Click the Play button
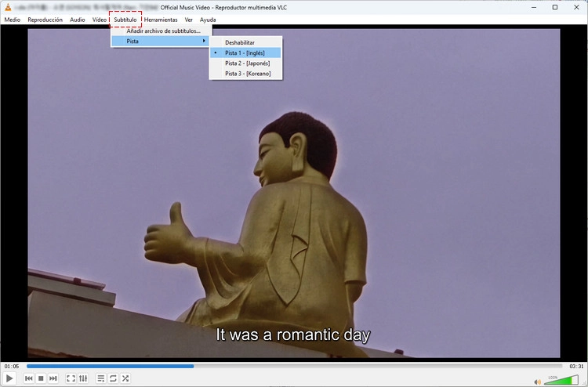The height and width of the screenshot is (387, 588). [9, 378]
